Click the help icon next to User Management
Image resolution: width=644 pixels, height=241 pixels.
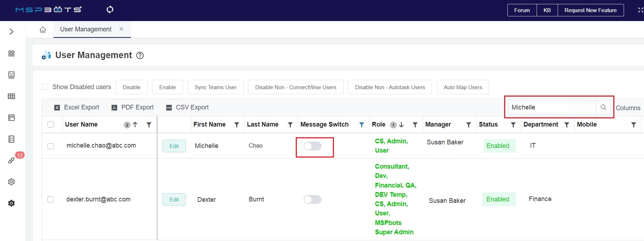point(140,56)
